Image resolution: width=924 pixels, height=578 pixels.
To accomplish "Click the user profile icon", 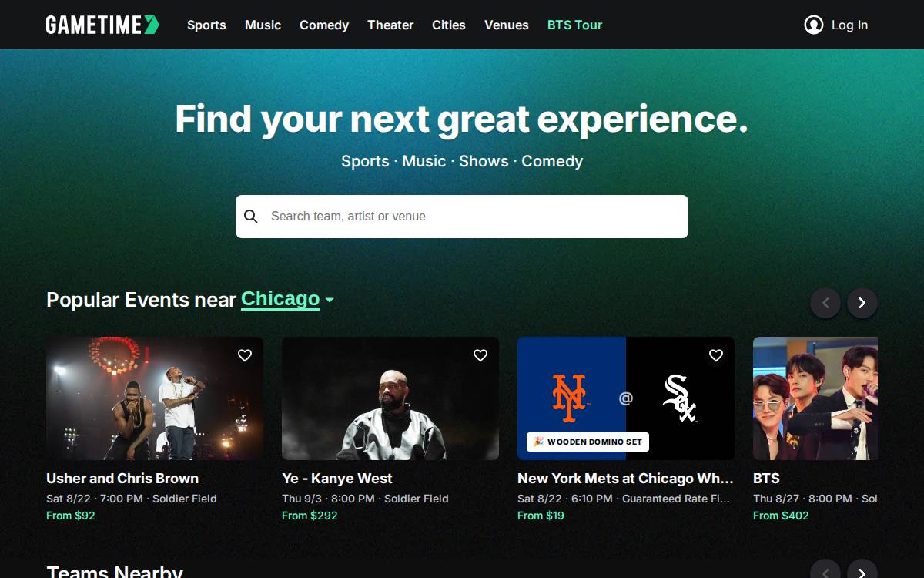I will [x=814, y=25].
